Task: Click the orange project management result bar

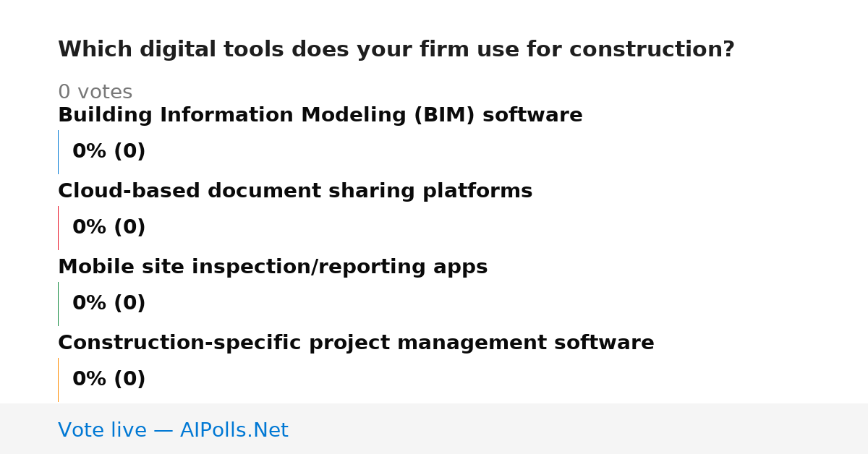Action: [x=58, y=380]
